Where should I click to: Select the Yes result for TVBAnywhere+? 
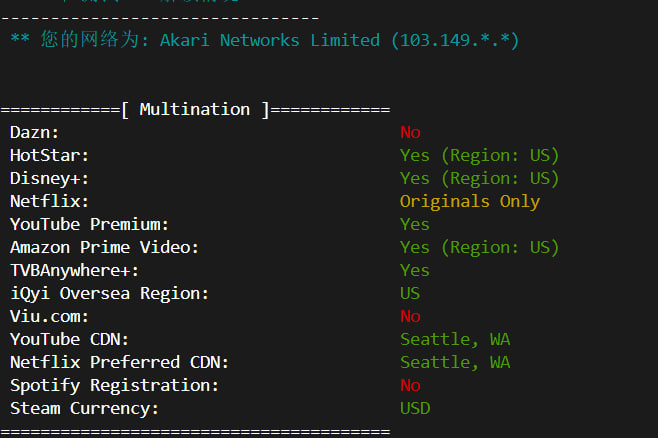pyautogui.click(x=415, y=270)
